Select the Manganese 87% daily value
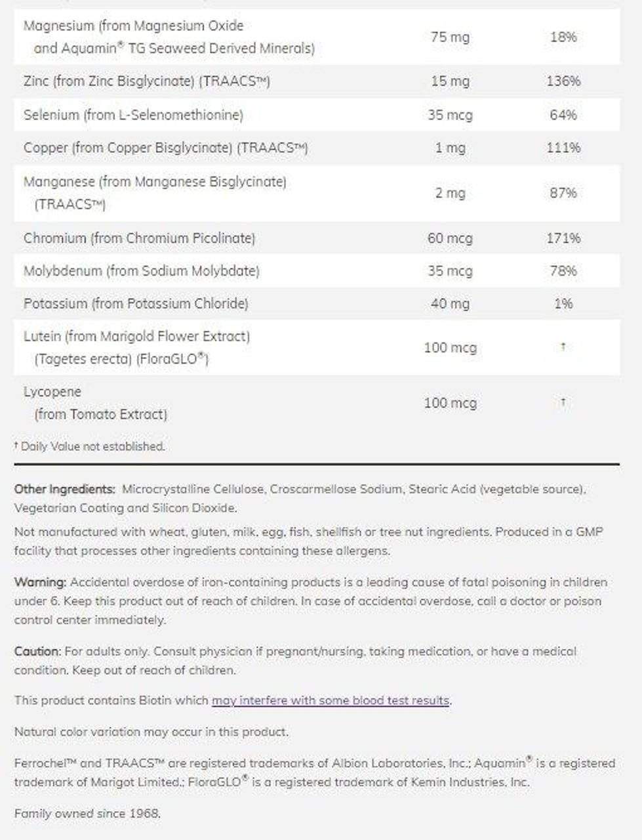Viewport: 642px width, 840px height. 563,193
